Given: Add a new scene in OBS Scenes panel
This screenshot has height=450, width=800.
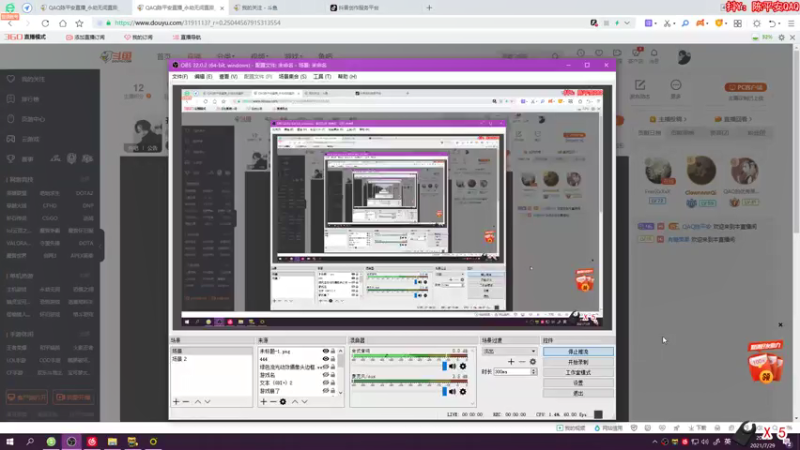Looking at the screenshot, I should (x=176, y=402).
